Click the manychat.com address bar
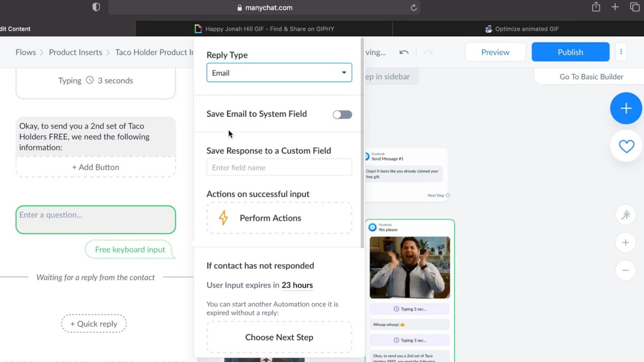 (x=264, y=8)
